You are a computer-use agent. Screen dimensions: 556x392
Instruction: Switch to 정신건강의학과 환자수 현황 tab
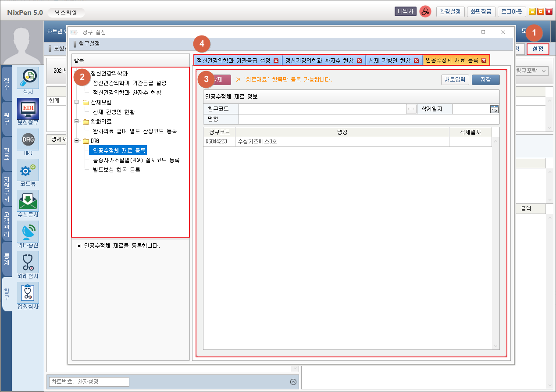pos(320,61)
